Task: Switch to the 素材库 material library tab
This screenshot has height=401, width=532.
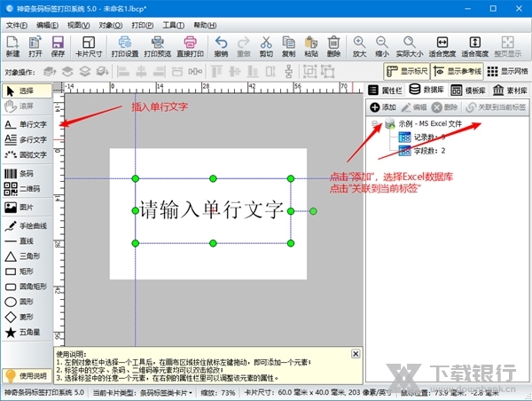Action: (x=510, y=90)
